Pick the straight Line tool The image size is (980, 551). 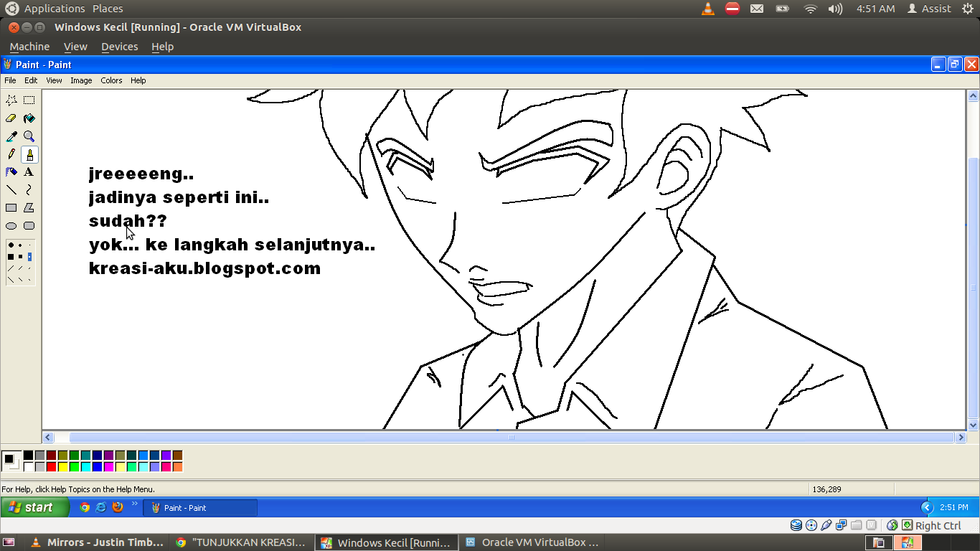pos(11,190)
